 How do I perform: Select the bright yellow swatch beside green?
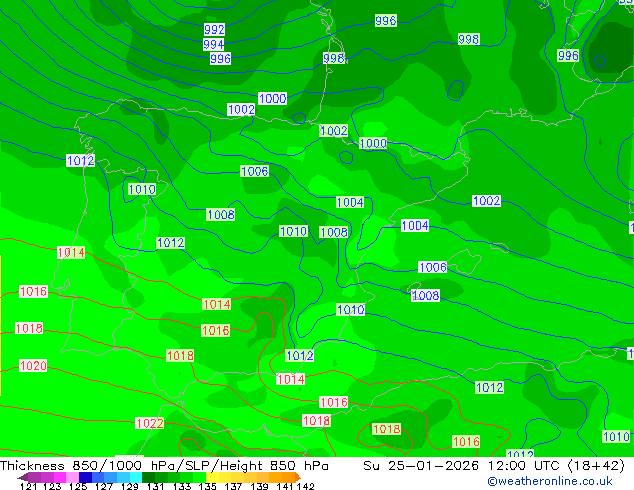pos(212,477)
